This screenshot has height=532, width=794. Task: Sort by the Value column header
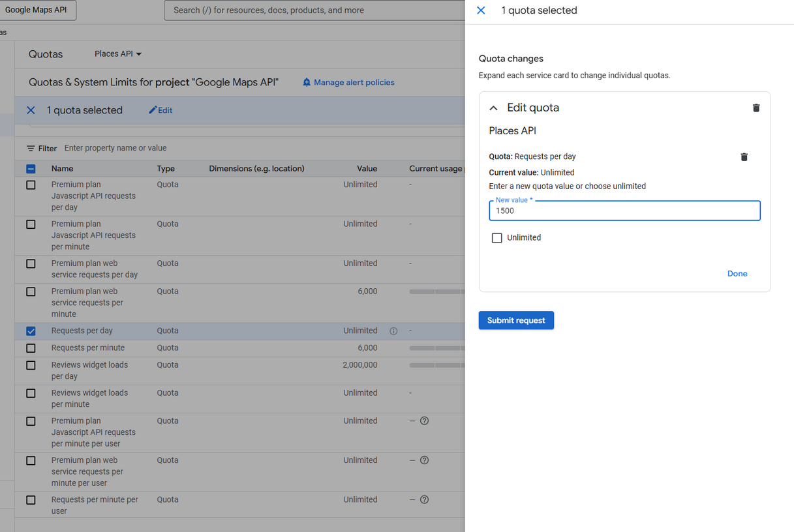click(x=367, y=169)
